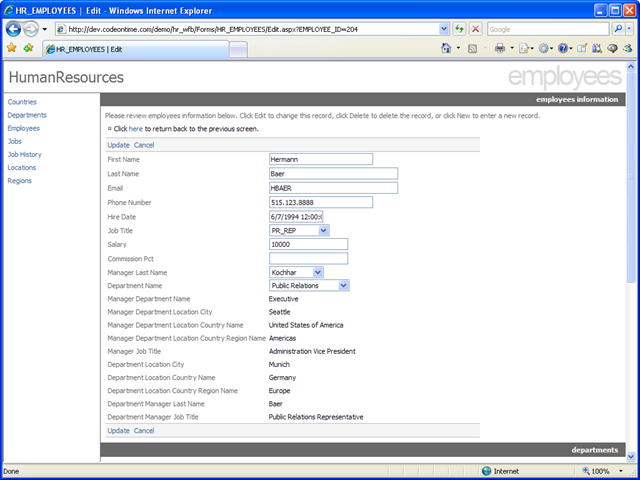640x480 pixels.
Task: Open the Tools gear menu icon
Action: click(x=545, y=49)
